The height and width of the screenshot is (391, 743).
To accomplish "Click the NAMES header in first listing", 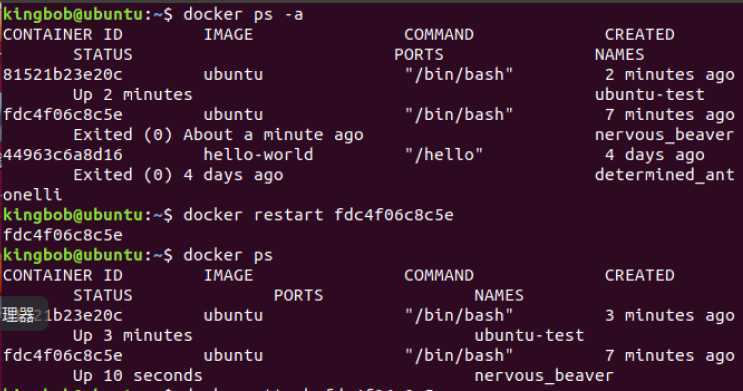I will [x=619, y=55].
